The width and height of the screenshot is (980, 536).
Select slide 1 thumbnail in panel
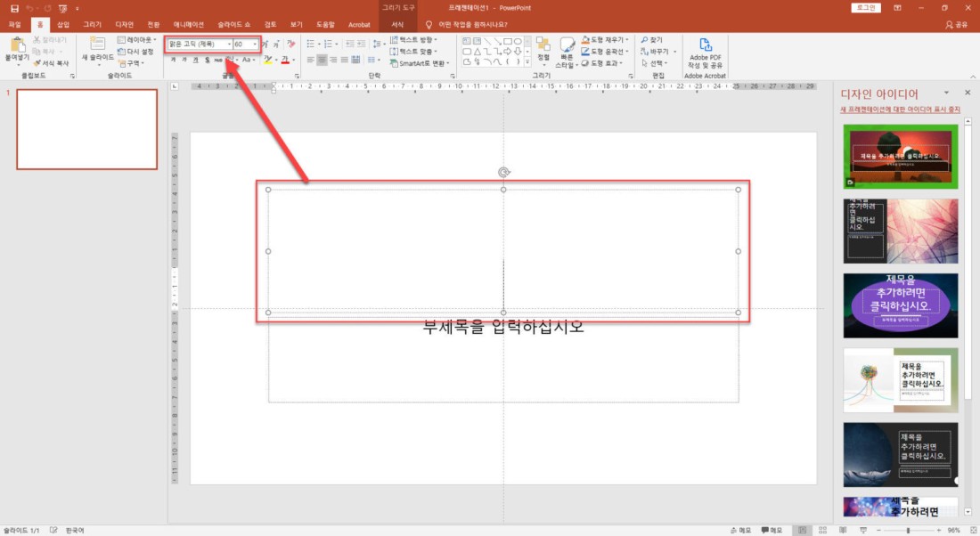coord(87,129)
